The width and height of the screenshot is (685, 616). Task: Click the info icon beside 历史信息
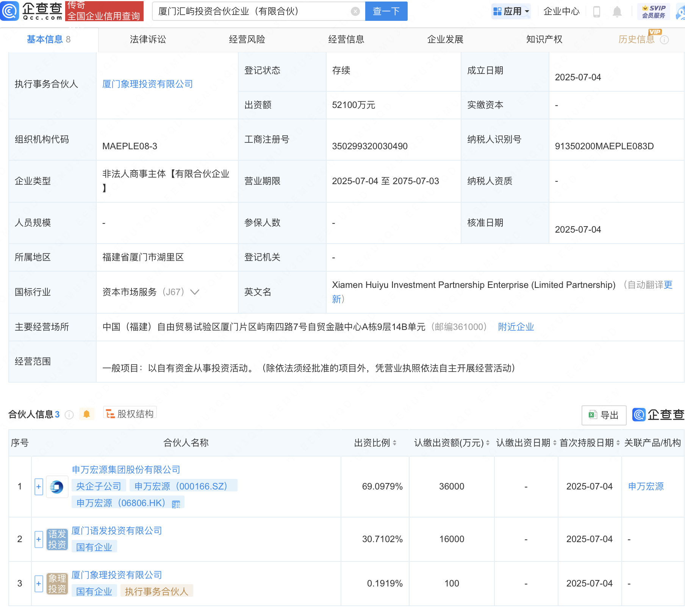click(664, 40)
